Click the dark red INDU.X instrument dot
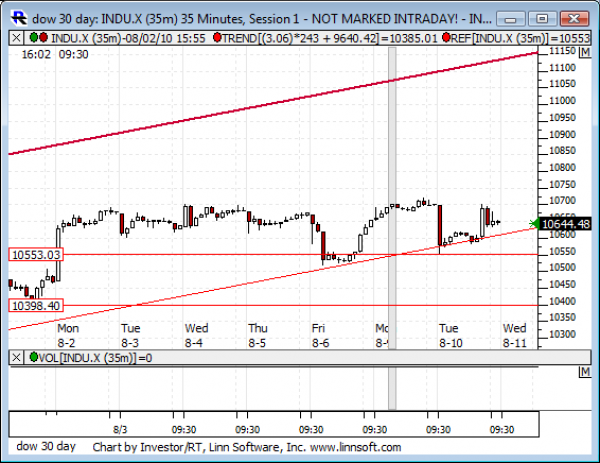The width and height of the screenshot is (600, 463). 44,37
